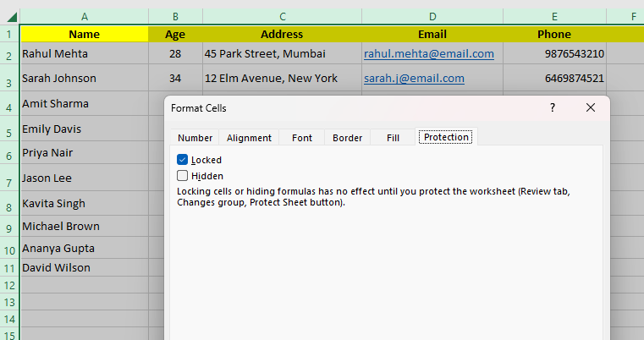Click the sarah.j@email.com hyperlink

pos(414,79)
